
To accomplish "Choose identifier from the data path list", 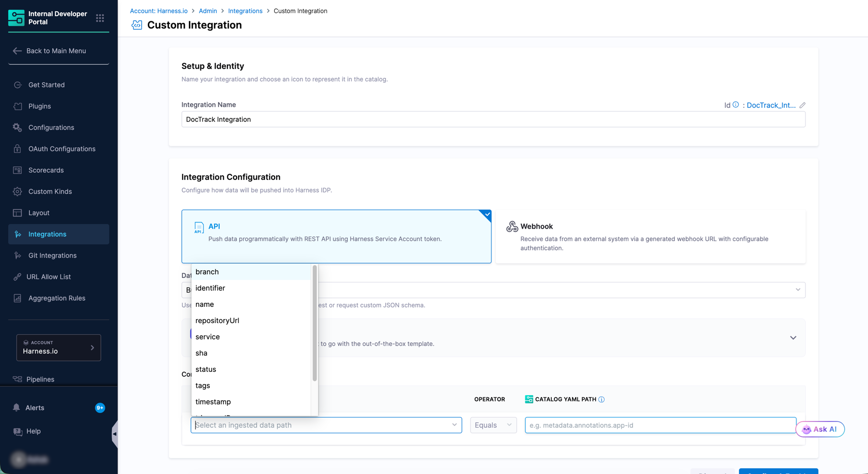I will pos(251,288).
